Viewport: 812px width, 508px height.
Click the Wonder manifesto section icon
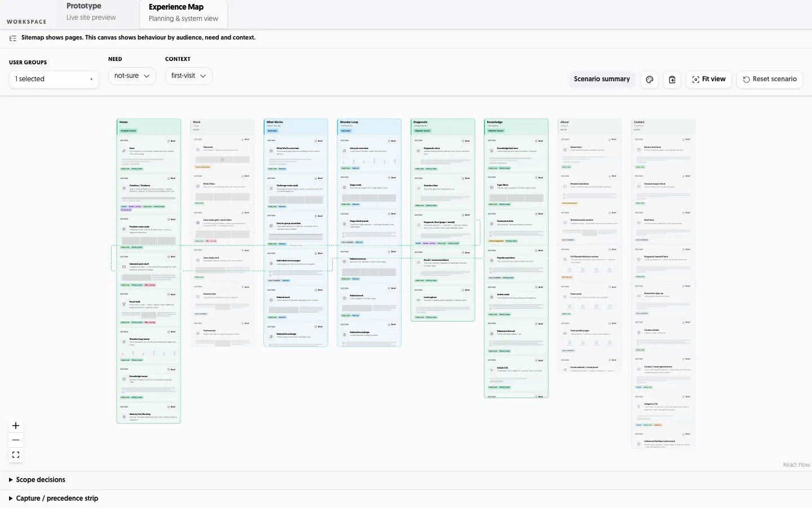pyautogui.click(x=565, y=186)
